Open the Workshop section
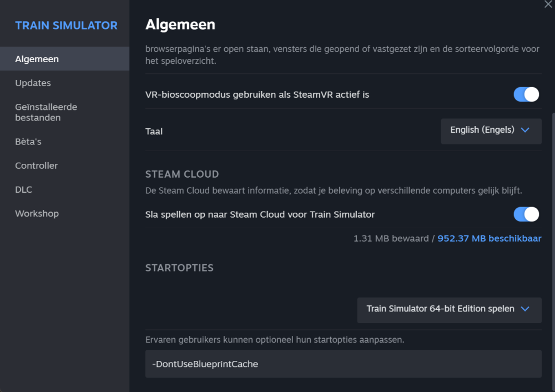 tap(37, 213)
